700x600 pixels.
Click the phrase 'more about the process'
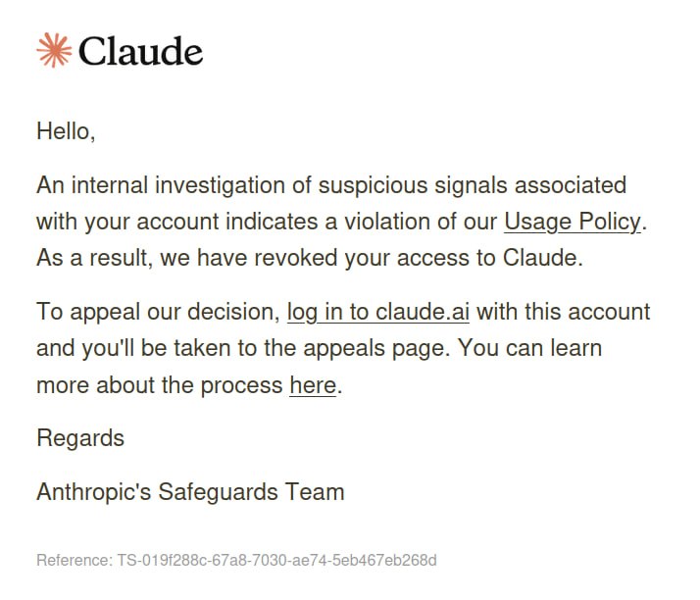pyautogui.click(x=160, y=385)
